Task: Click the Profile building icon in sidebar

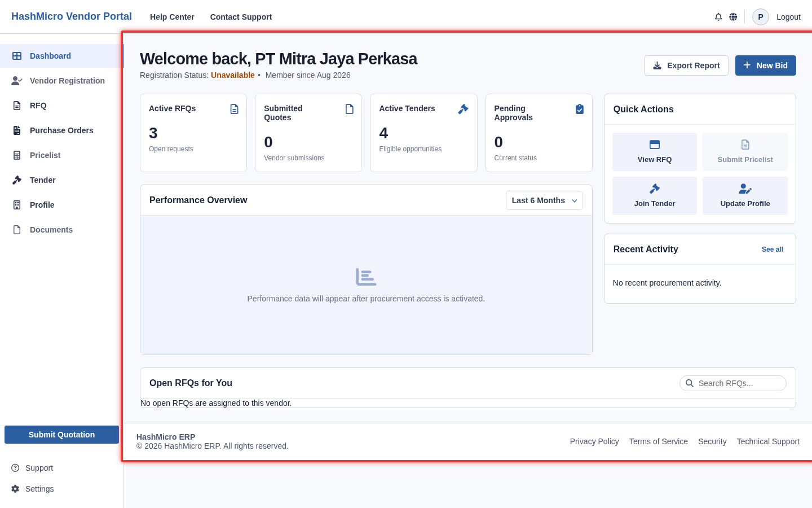Action: click(x=17, y=205)
